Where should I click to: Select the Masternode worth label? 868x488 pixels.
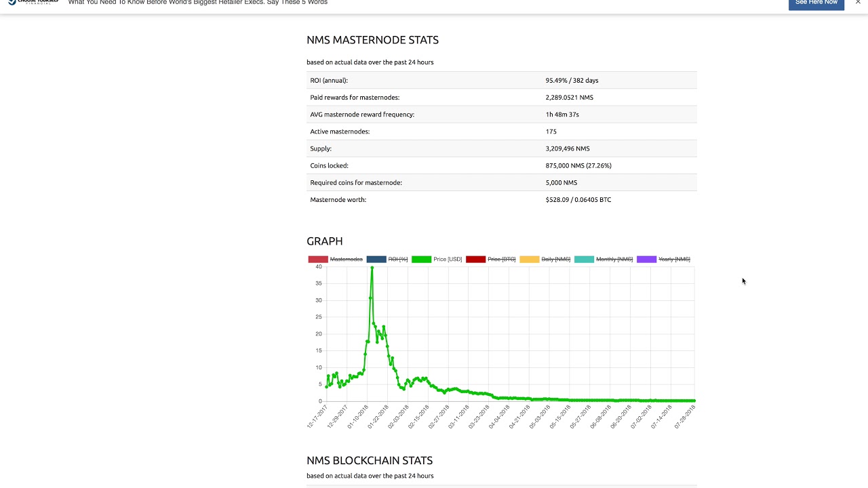[x=338, y=200]
